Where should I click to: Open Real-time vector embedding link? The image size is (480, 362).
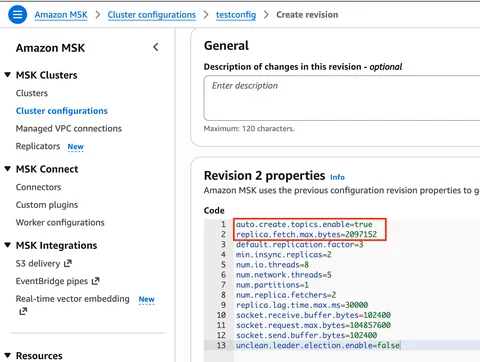point(72,299)
